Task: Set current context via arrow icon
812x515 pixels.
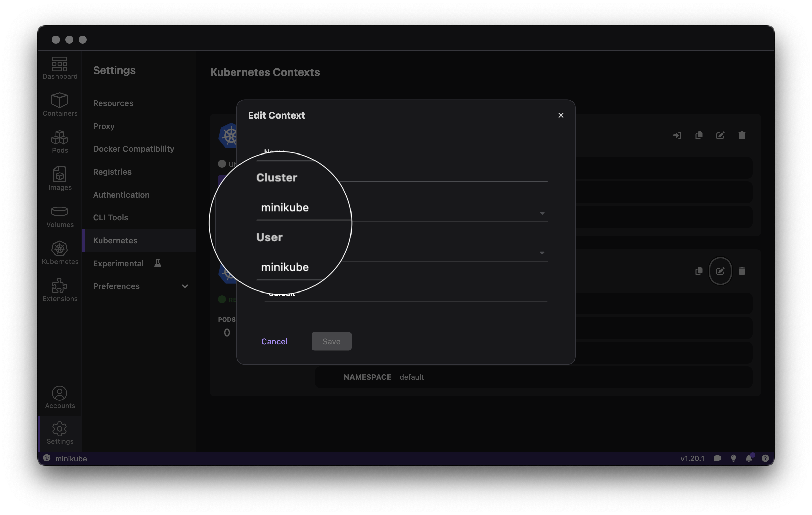Action: 677,135
